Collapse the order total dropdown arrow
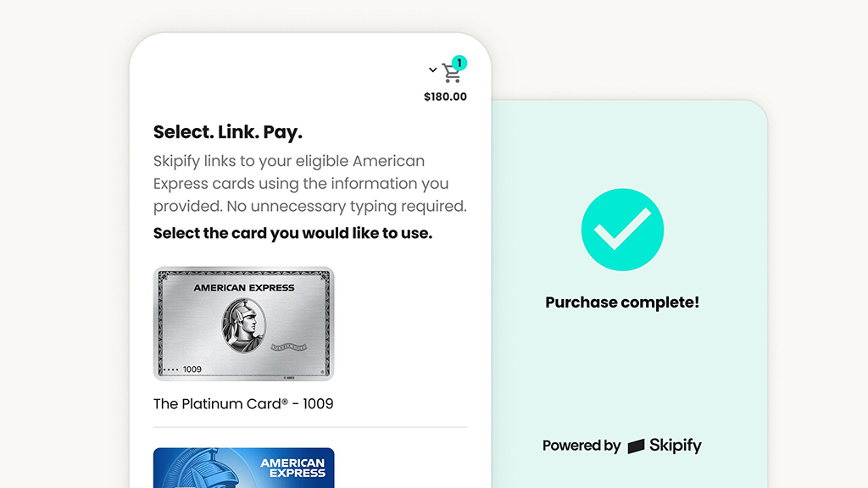The width and height of the screenshot is (868, 488). click(x=432, y=70)
